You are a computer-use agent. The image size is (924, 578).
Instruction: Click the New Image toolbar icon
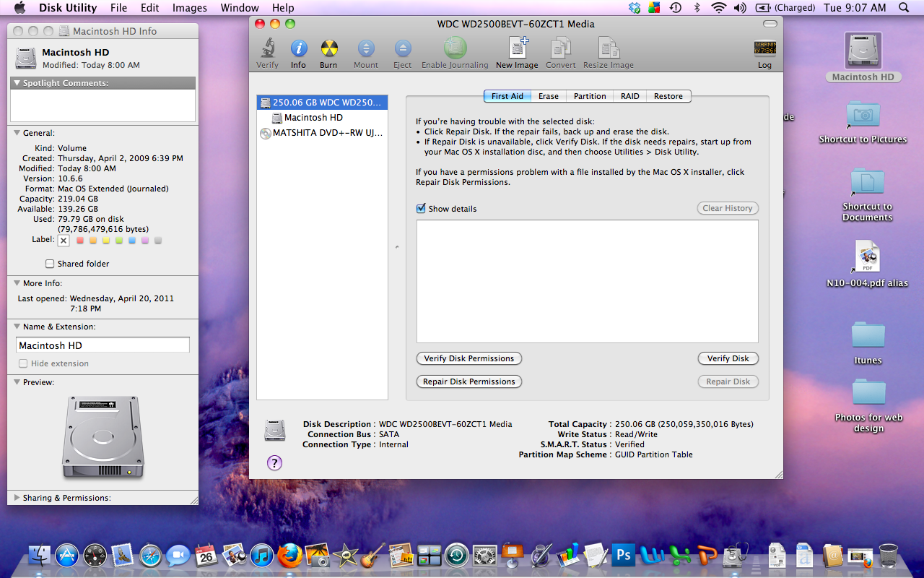517,48
